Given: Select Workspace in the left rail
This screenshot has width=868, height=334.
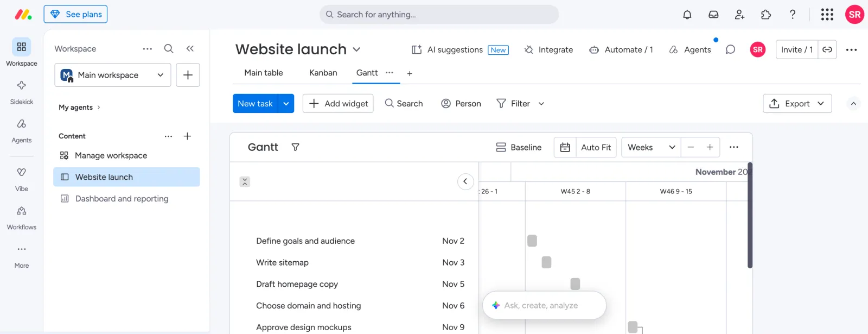Looking at the screenshot, I should pos(22,53).
